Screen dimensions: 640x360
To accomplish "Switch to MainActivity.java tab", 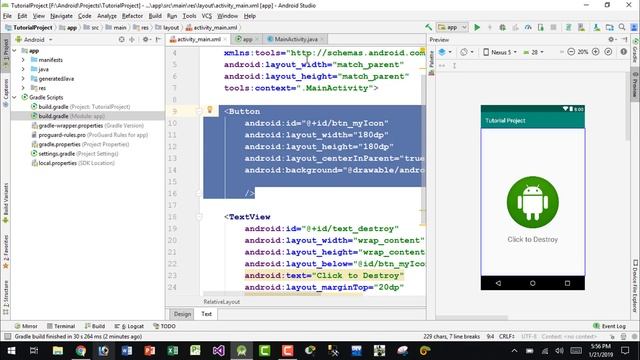I will pyautogui.click(x=296, y=39).
